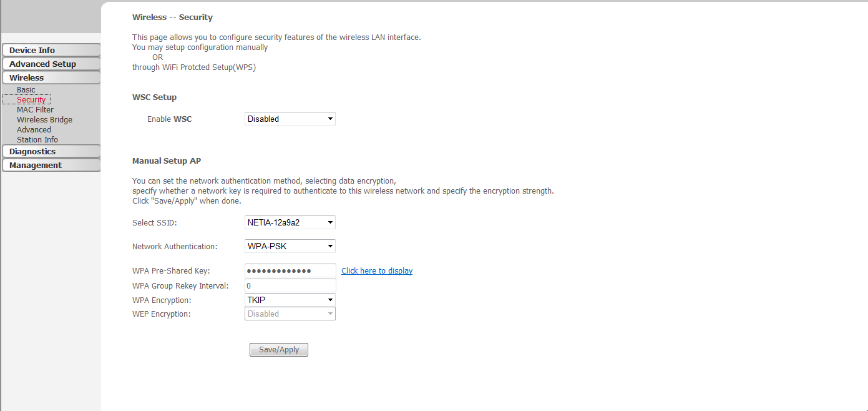Screen dimensions: 868x411
Task: Click the disabled WEP Encryption dropdown
Action: [x=290, y=314]
